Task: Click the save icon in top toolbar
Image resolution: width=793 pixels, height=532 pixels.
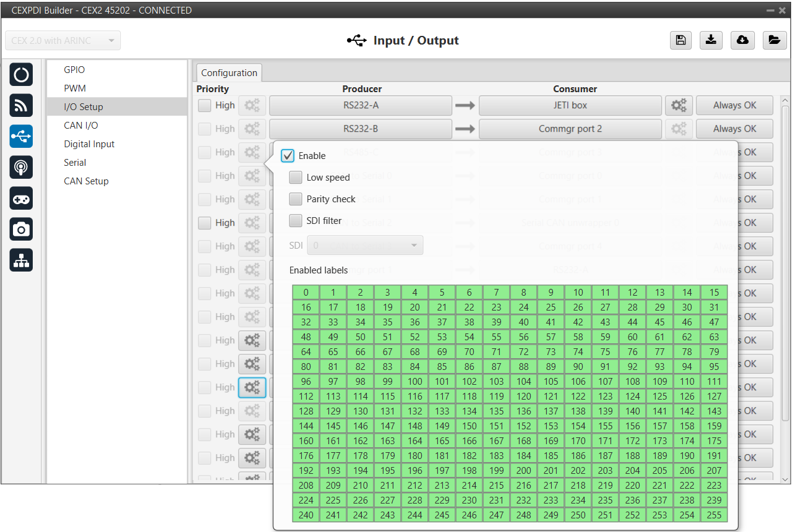Action: [x=680, y=40]
